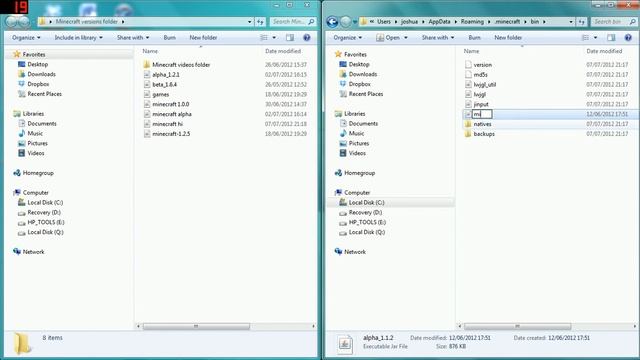This screenshot has height=360, width=640.
Task: Select alpha_1.2.1 jar file in left window
Action: point(165,74)
